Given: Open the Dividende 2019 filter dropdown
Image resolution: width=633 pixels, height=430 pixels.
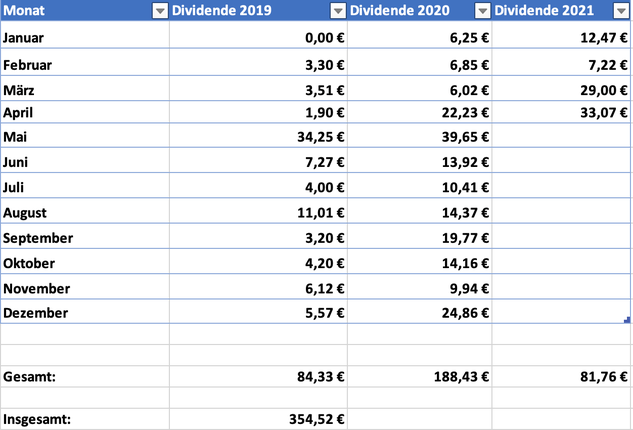Looking at the screenshot, I should click(338, 11).
